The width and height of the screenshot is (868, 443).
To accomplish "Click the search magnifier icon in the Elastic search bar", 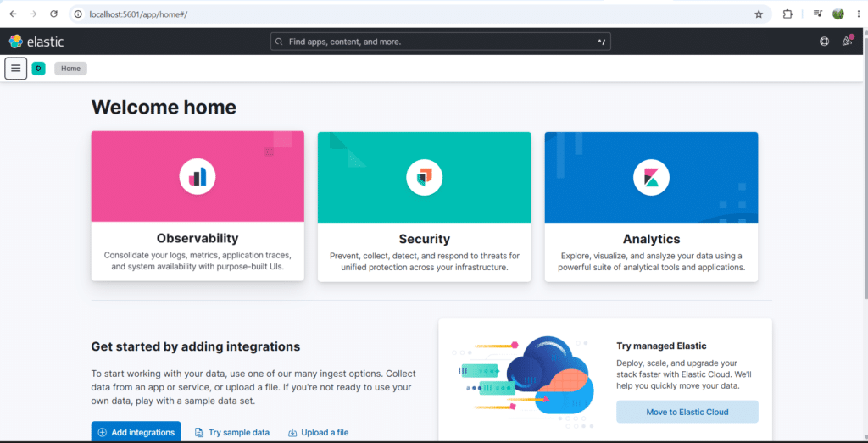I will pos(278,42).
